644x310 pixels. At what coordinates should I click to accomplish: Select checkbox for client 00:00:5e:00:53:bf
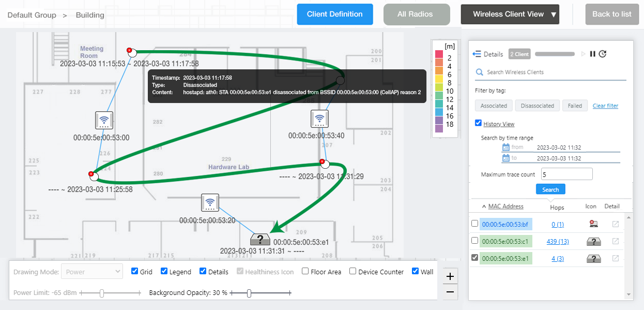tap(475, 224)
